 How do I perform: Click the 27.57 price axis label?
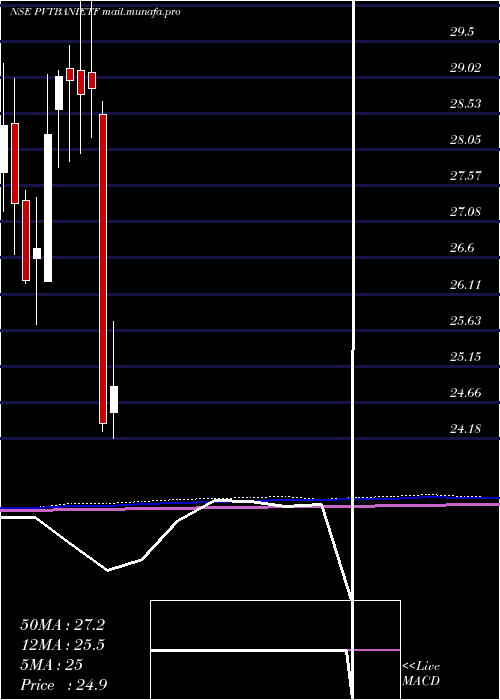(x=466, y=175)
